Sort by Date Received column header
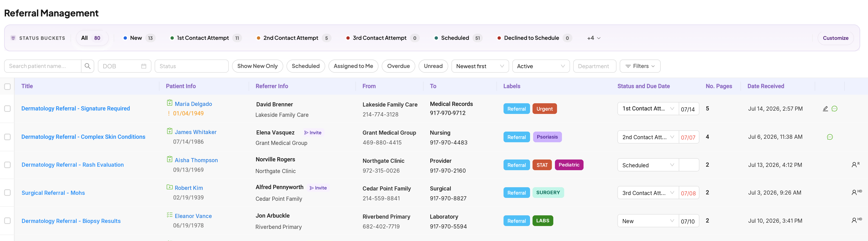The image size is (868, 241). 766,86
